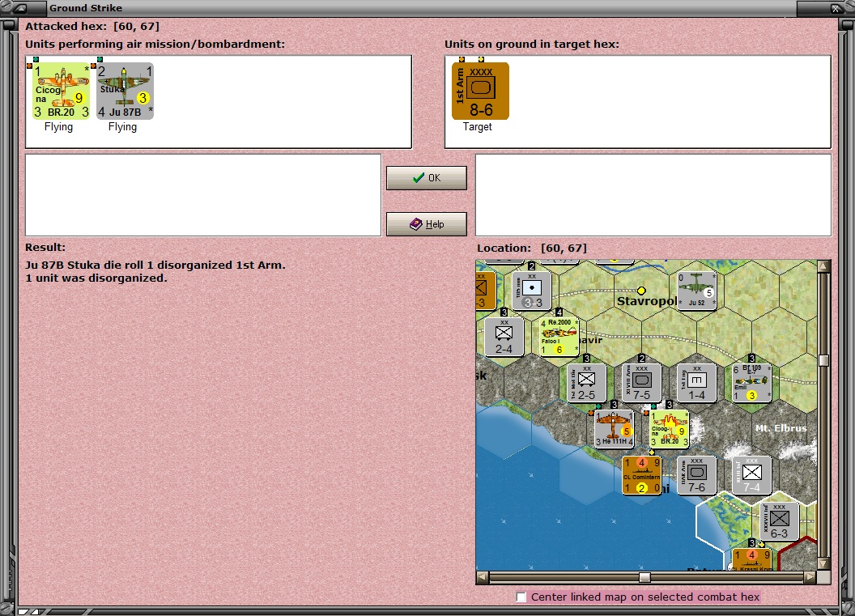Open Help for Ground Strike dialog
The image size is (855, 616).
[427, 224]
